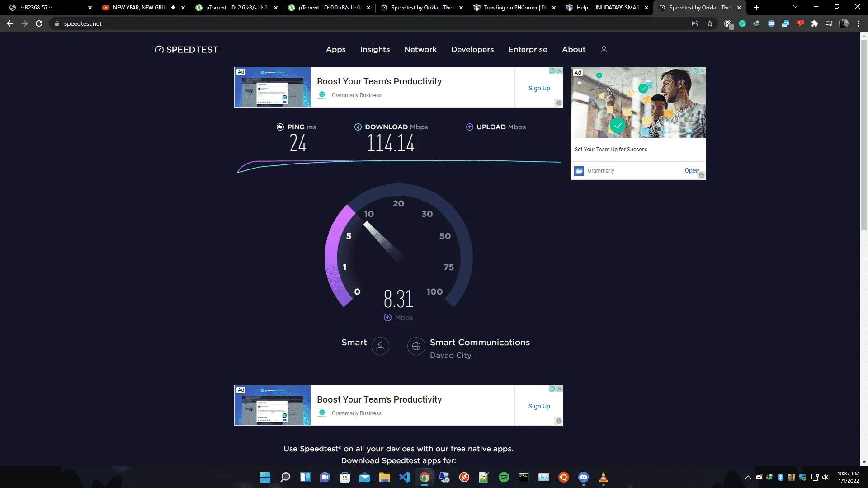Open Visual Studio Code from taskbar
Viewport: 868px width, 488px height.
click(405, 477)
